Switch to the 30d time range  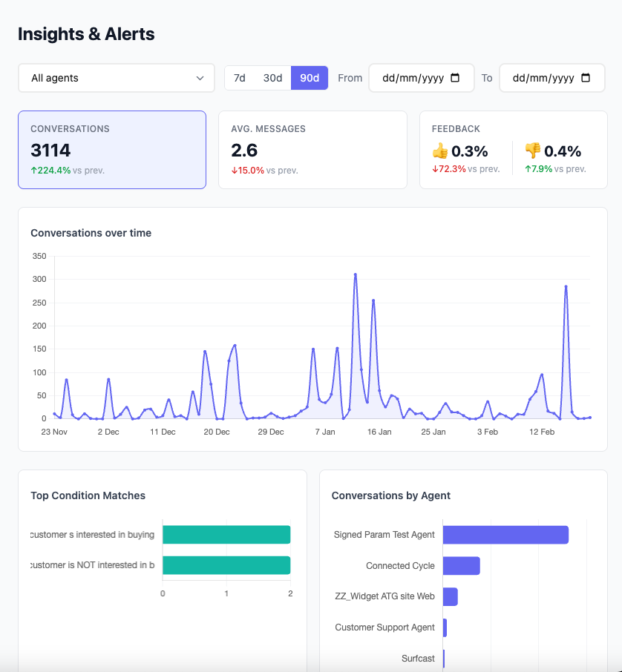[272, 77]
